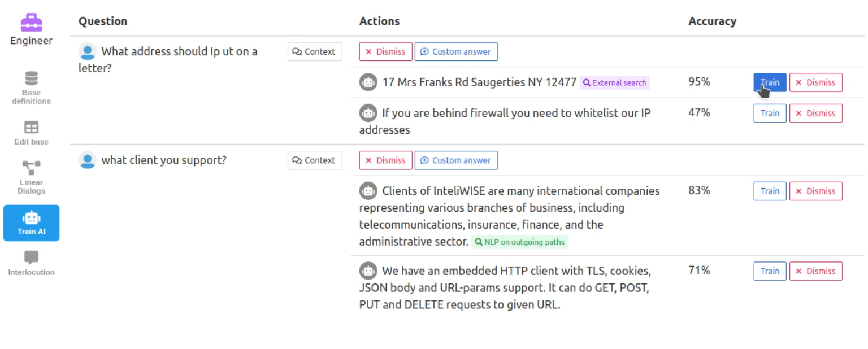This screenshot has width=868, height=349.
Task: Open the Interlocution chat icon
Action: pyautogui.click(x=31, y=258)
